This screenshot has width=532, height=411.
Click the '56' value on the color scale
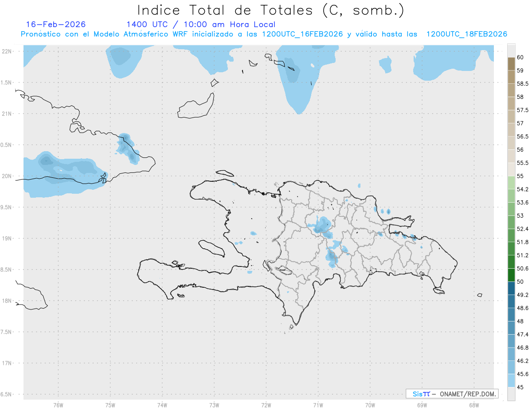tap(520, 150)
